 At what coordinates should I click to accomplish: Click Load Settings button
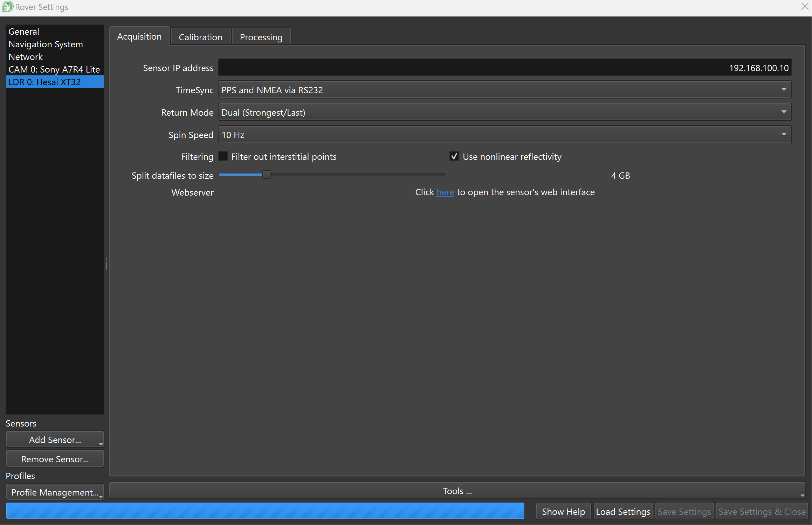[x=623, y=512]
